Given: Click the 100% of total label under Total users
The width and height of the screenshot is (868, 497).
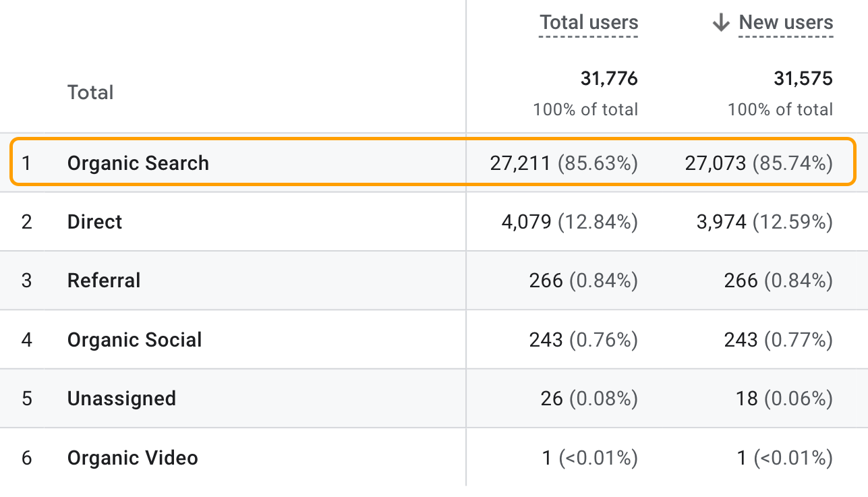Looking at the screenshot, I should point(584,109).
